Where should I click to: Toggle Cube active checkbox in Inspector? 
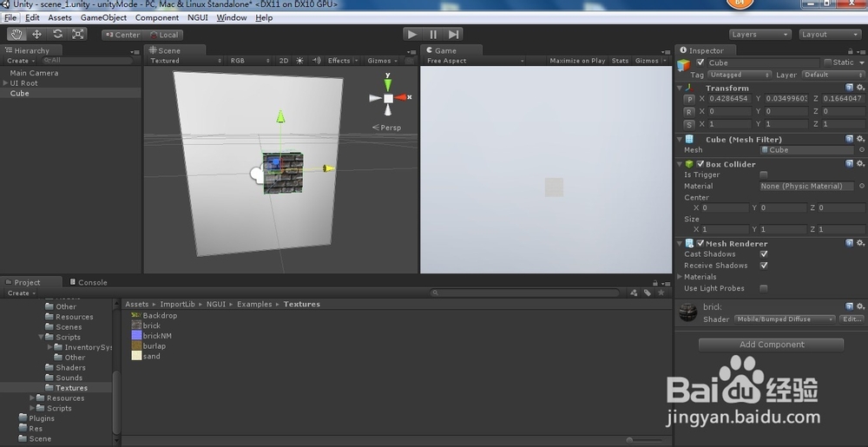700,62
